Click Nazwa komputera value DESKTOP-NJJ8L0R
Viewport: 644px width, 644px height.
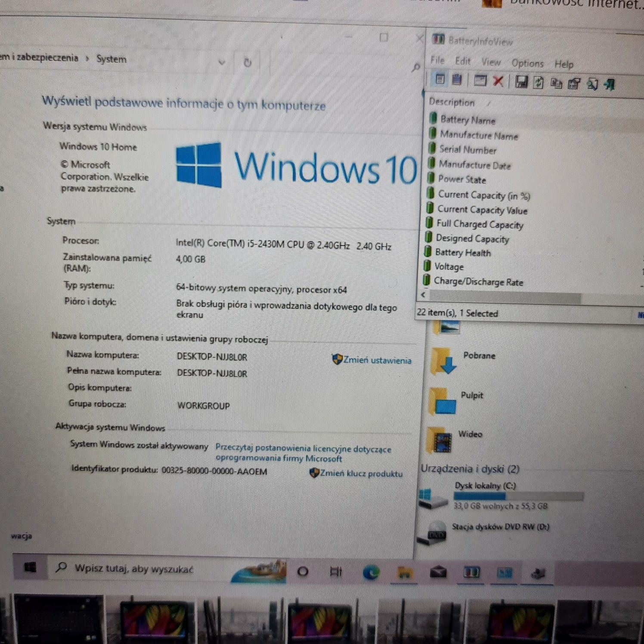pos(212,357)
